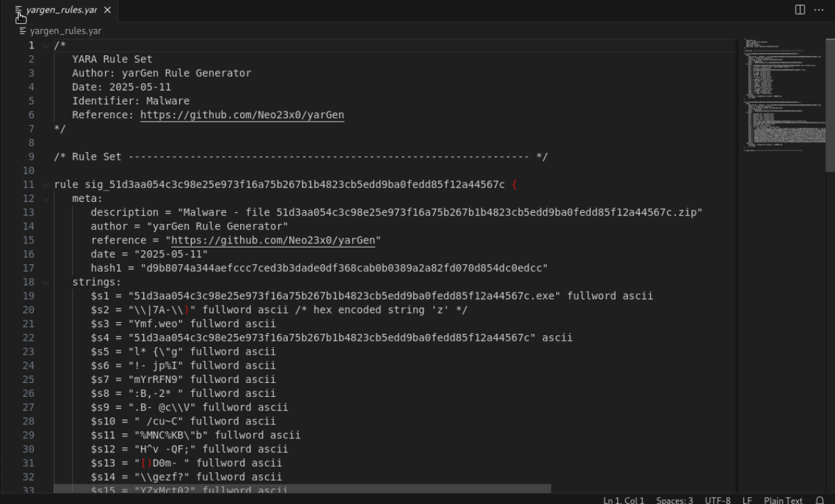
Task: Open the editor more actions menu
Action: click(819, 10)
